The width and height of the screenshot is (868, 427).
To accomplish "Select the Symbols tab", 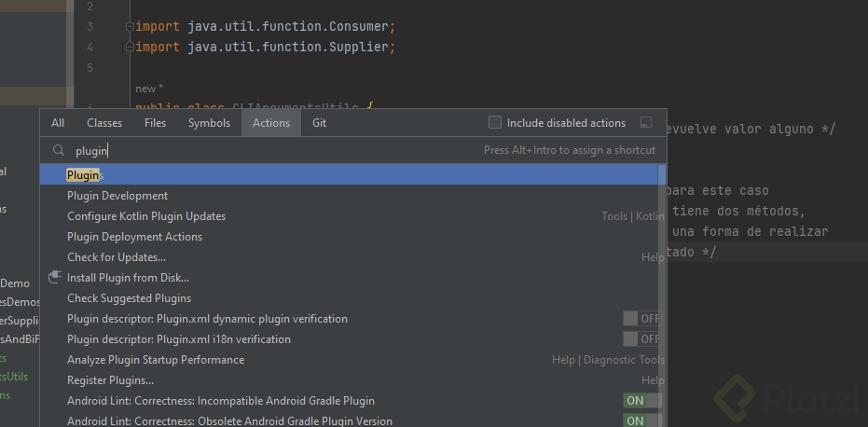I will (x=209, y=123).
